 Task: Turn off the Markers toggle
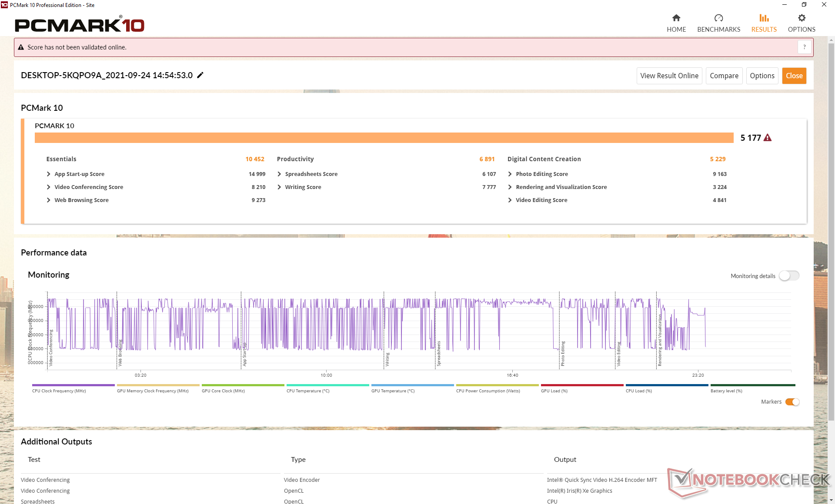(792, 402)
